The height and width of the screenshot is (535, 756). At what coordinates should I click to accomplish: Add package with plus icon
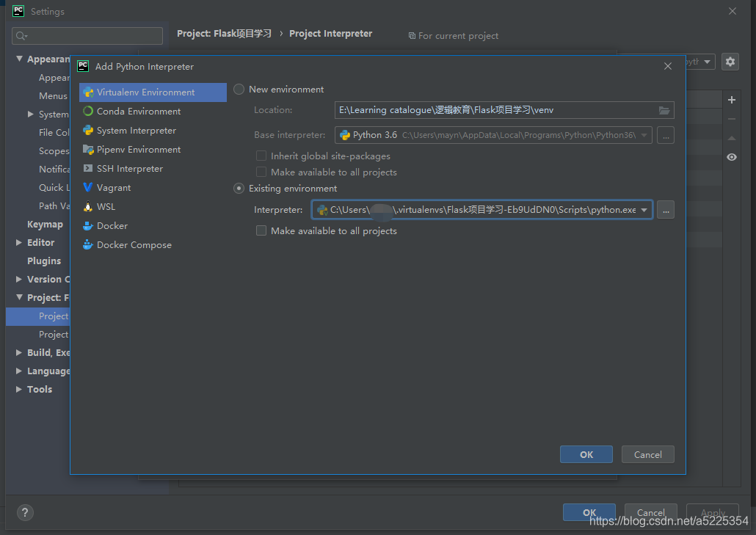[x=731, y=100]
